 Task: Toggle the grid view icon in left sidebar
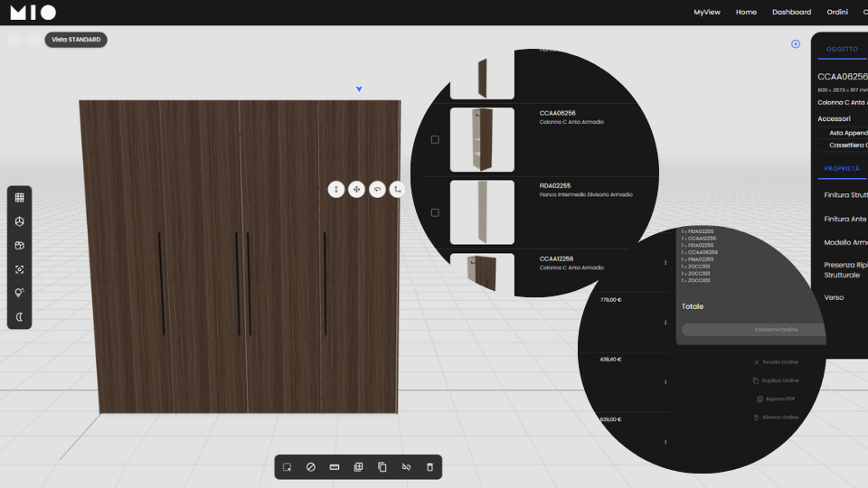(x=20, y=198)
